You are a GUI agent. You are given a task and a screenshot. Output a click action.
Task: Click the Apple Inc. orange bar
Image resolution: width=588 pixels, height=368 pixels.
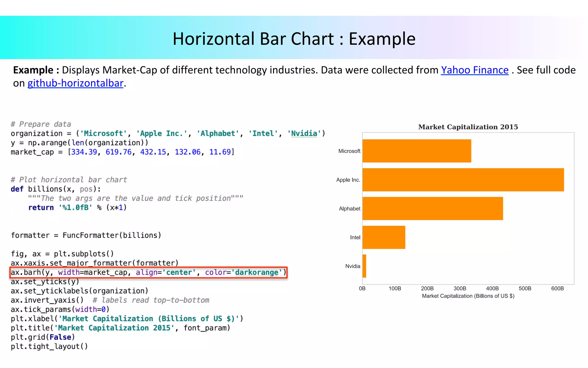click(x=463, y=180)
